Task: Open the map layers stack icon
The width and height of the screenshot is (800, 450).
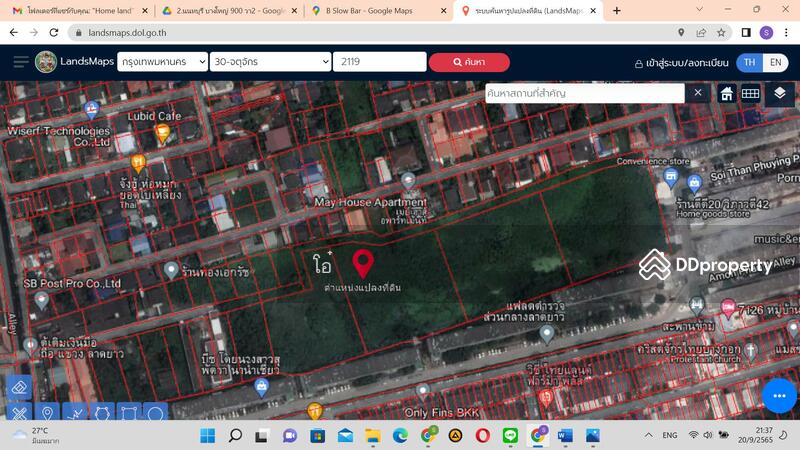Action: pyautogui.click(x=779, y=93)
